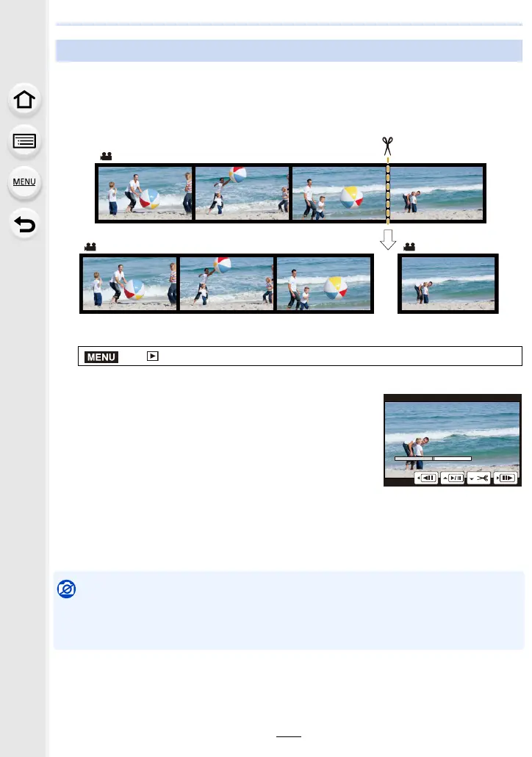Click the movie camera icon above the single split clip
Viewport: 532px width, 757px height.
[x=409, y=247]
